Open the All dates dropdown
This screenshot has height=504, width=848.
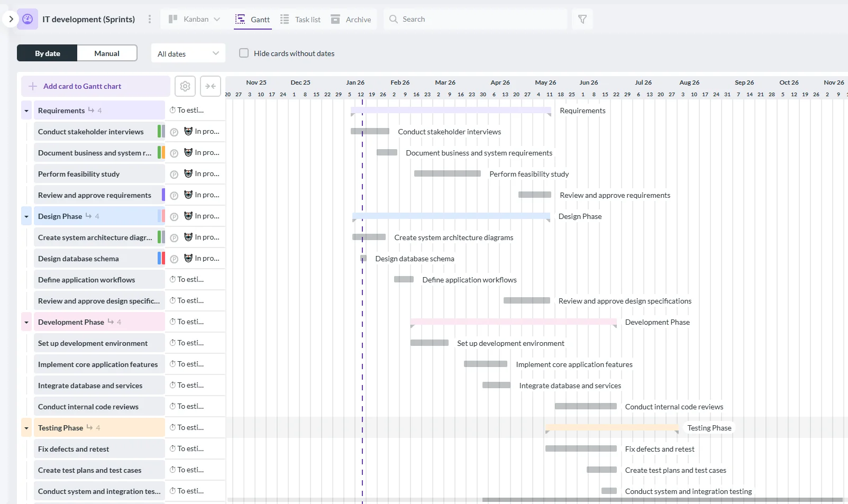pyautogui.click(x=187, y=53)
